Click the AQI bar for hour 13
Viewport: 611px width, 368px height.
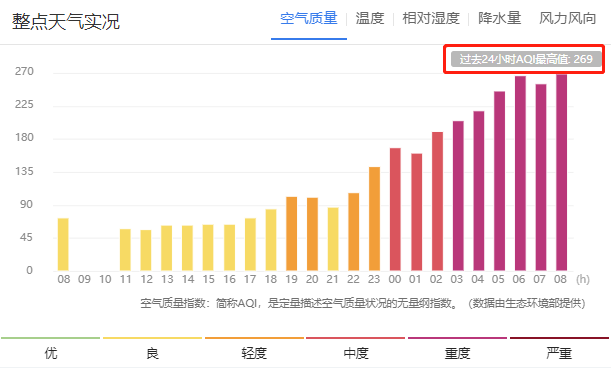point(166,248)
